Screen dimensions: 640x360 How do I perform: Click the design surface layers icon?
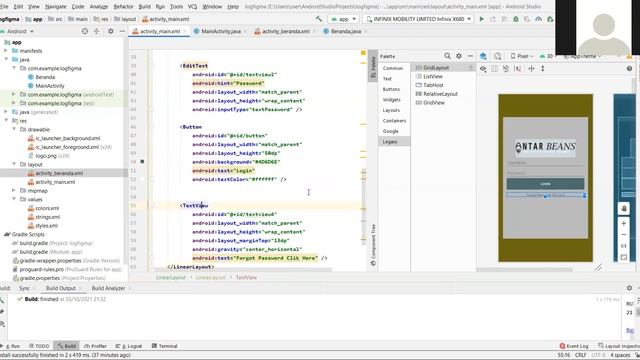coord(483,56)
